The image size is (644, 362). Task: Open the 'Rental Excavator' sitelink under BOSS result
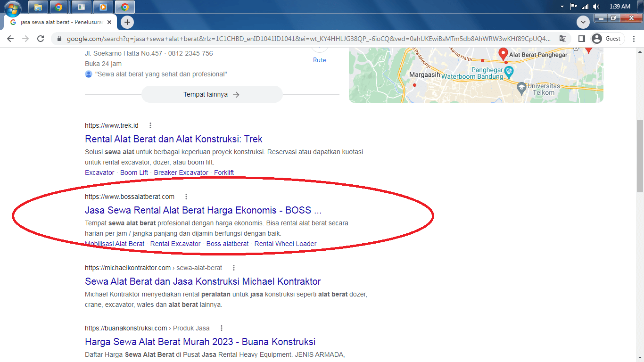[175, 244]
